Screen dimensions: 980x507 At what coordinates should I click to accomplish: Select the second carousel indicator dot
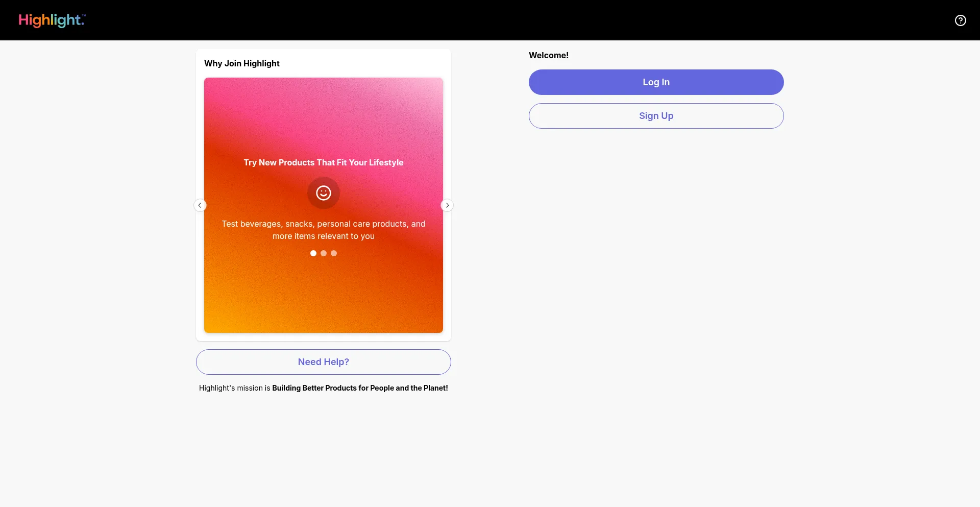click(323, 253)
